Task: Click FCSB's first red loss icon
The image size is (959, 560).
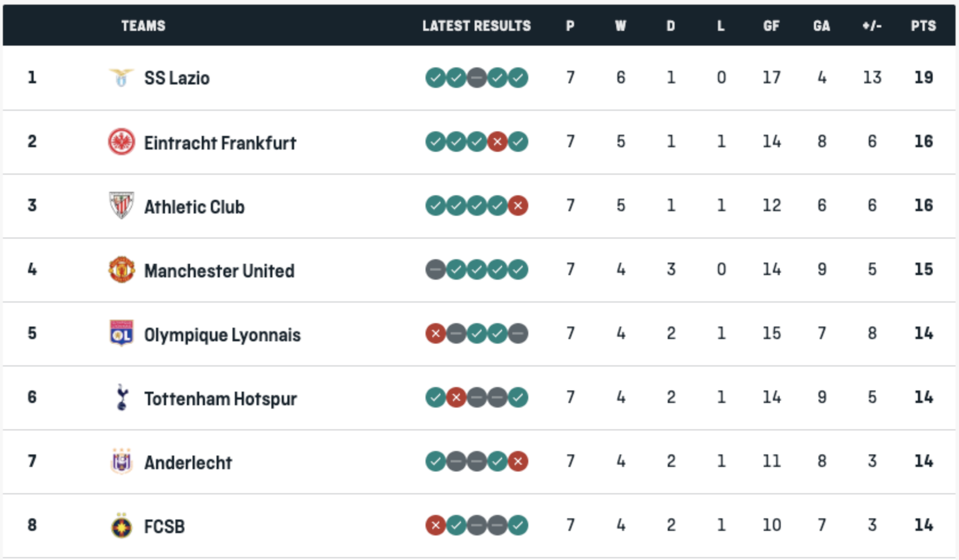Action: point(435,525)
